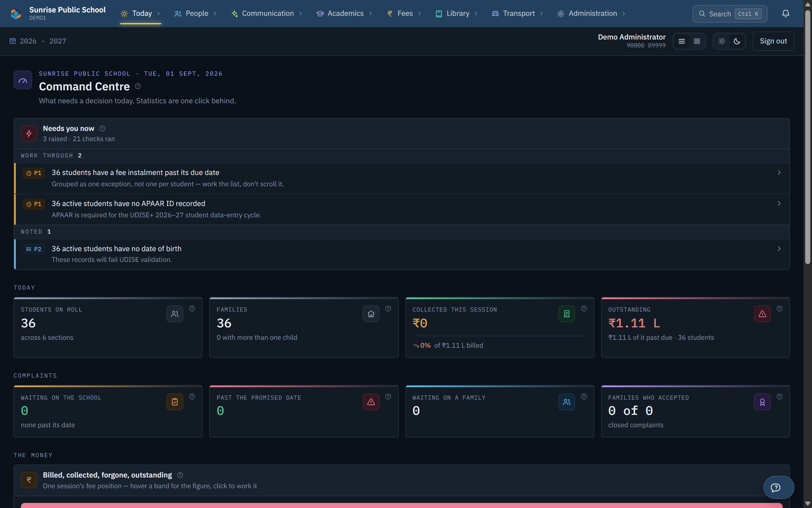812x508 pixels.
Task: Expand the Administration menu chevron
Action: pyautogui.click(x=624, y=14)
